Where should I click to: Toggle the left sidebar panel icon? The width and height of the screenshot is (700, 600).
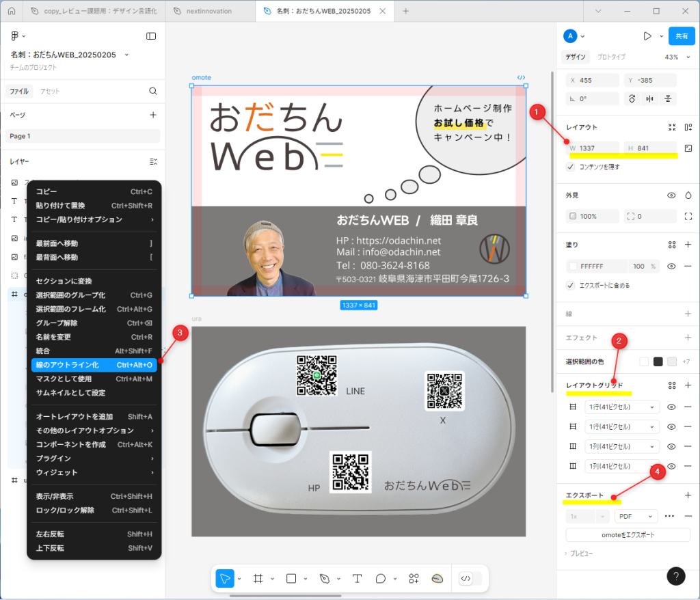pos(151,36)
